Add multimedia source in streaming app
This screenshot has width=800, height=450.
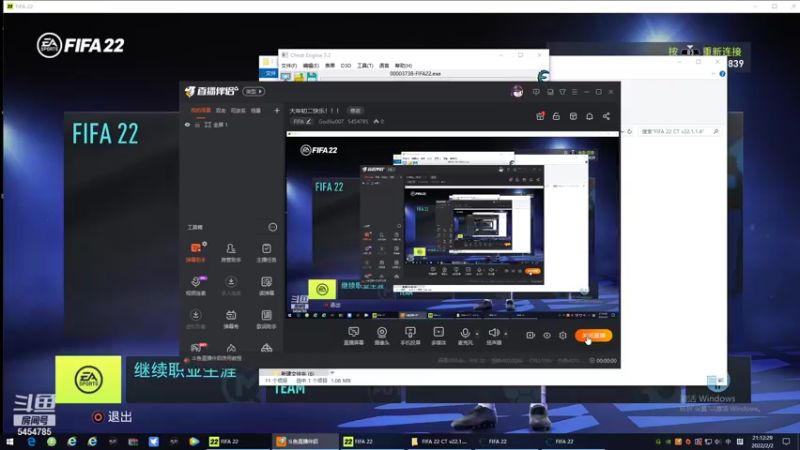pos(438,336)
